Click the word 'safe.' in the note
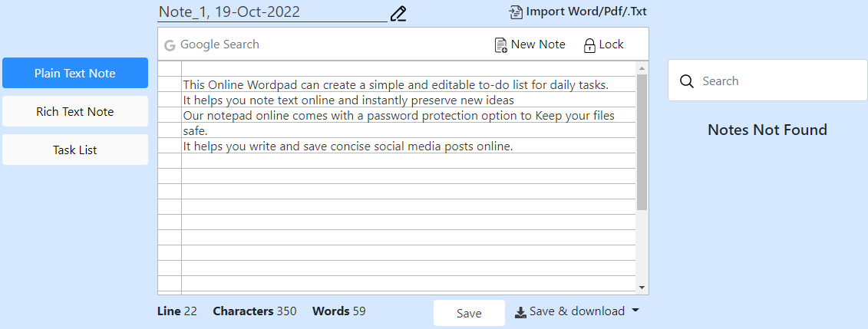The height and width of the screenshot is (329, 868). [195, 131]
